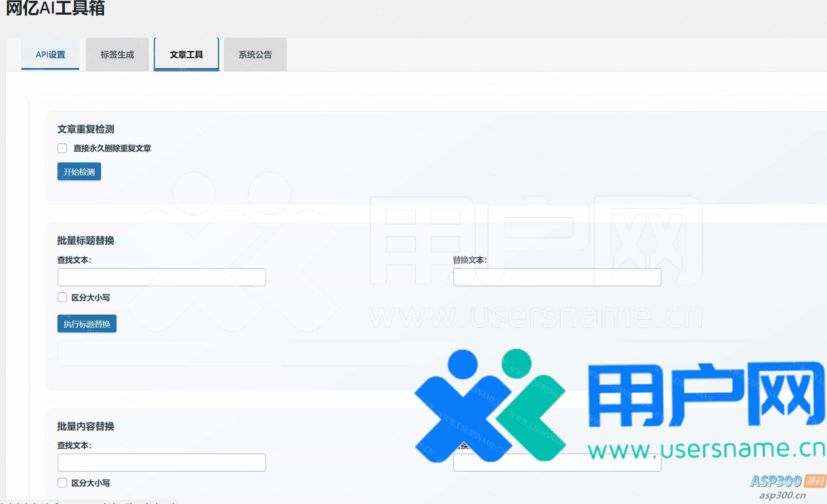This screenshot has width=827, height=504.
Task: Toggle 区分大小写 under 批量标题替换
Action: coord(62,298)
